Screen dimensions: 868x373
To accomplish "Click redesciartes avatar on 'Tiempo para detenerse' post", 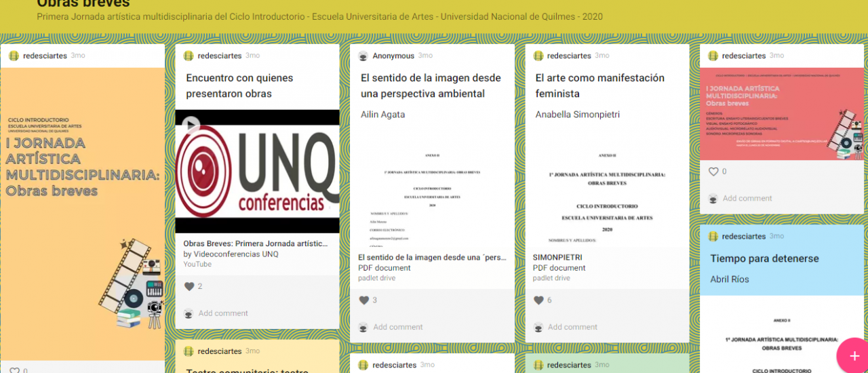I will click(x=713, y=237).
